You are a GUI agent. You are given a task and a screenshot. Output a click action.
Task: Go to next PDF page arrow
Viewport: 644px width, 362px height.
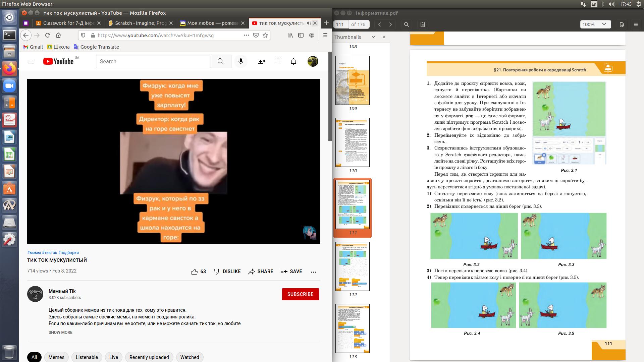tap(390, 24)
